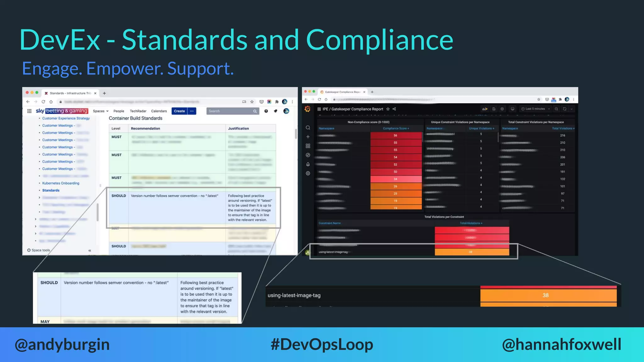Go home in the Gatekeeper browser window
The width and height of the screenshot is (644, 362).
tap(326, 99)
